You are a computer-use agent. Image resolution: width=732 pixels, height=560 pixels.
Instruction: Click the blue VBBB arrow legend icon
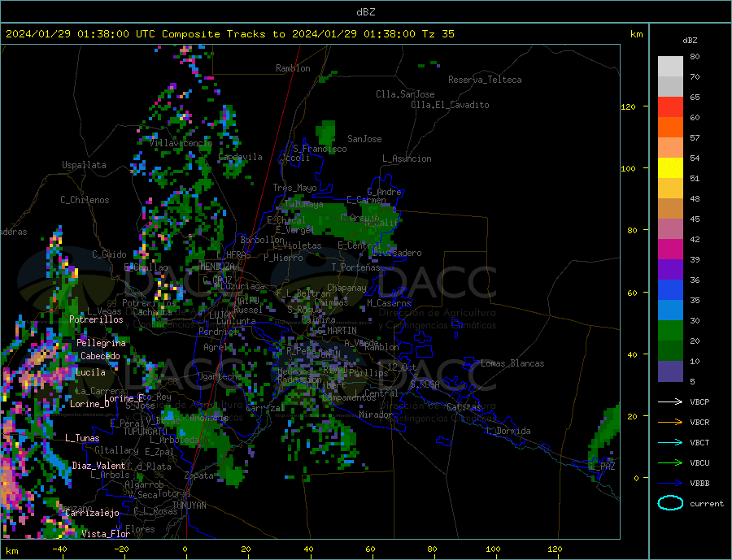pyautogui.click(x=670, y=483)
